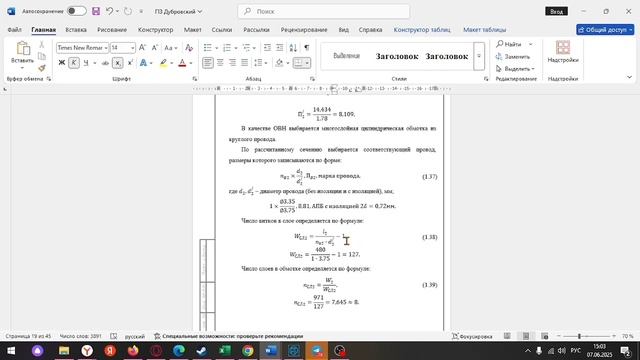Screen dimensions: 640x360
Task: Increase font size with larger A icon
Action: coord(142,48)
